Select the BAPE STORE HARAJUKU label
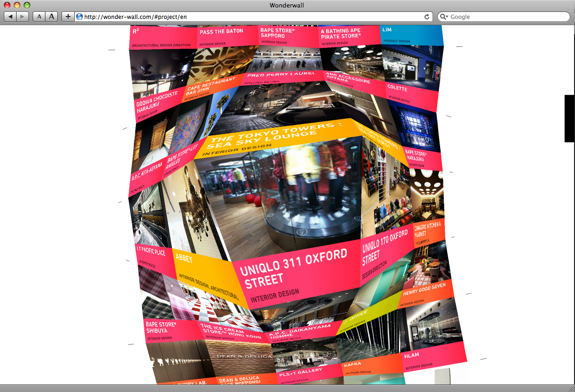Viewport: 575px width, 392px height. (x=422, y=159)
